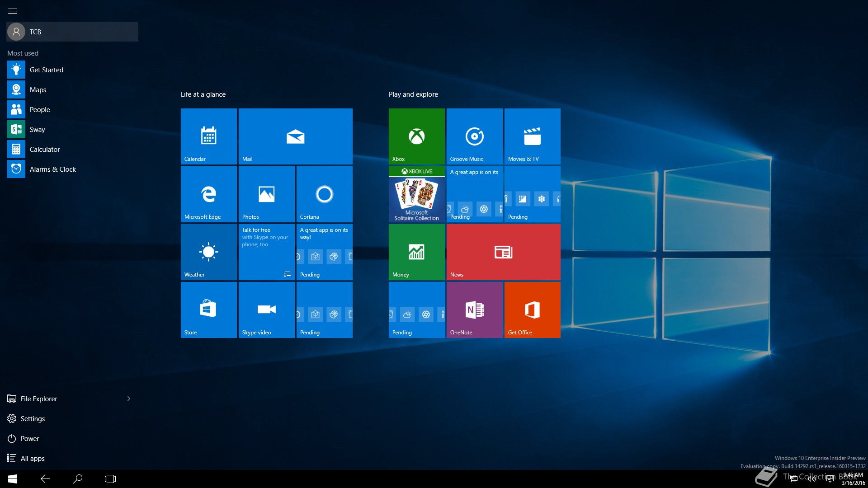Image resolution: width=868 pixels, height=488 pixels.
Task: Open the Calendar tile
Action: point(209,136)
